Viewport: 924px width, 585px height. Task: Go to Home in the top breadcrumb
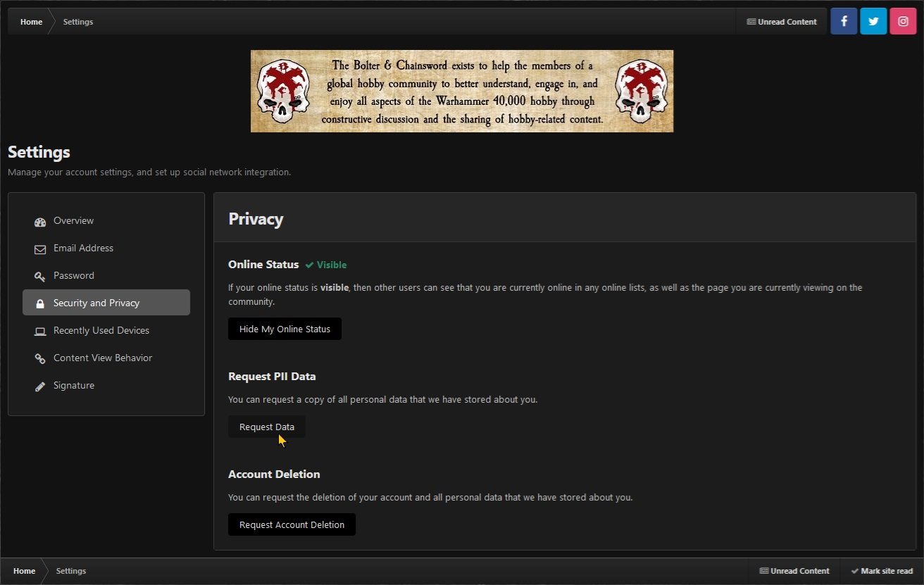31,22
